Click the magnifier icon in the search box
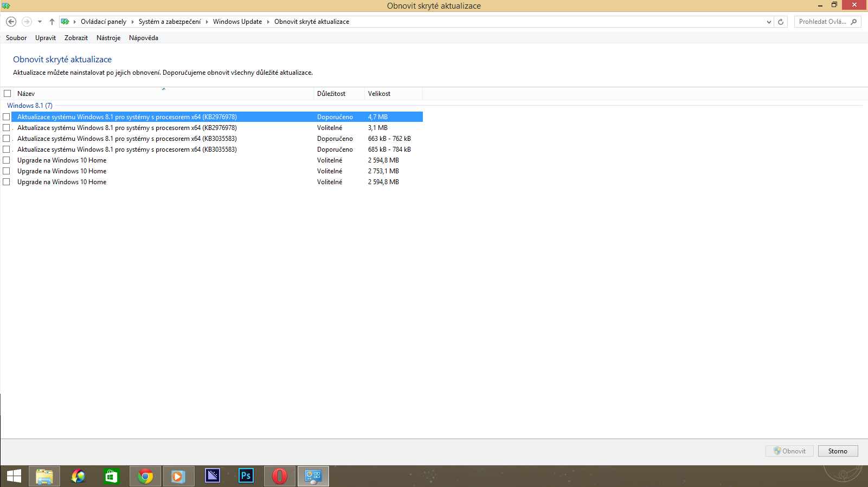Viewport: 868px width, 487px height. [x=854, y=22]
